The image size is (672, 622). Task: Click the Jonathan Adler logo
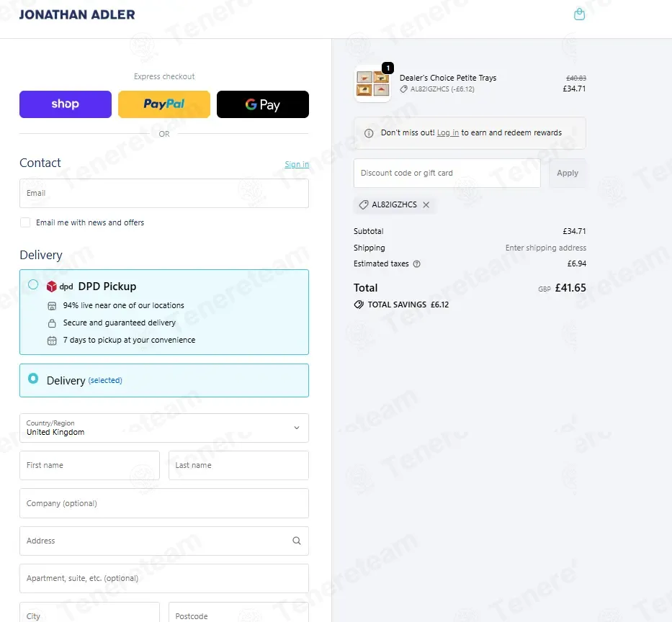click(77, 14)
